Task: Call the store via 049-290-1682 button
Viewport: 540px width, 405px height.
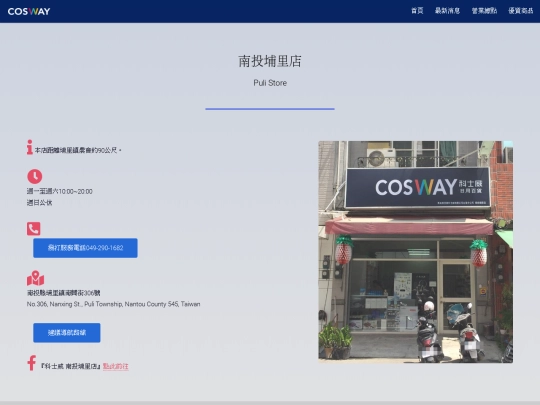Action: coord(85,248)
